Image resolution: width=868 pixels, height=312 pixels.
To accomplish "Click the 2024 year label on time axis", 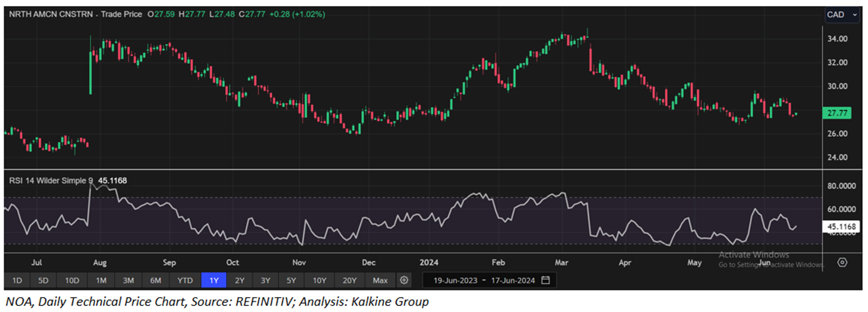I will [430, 262].
